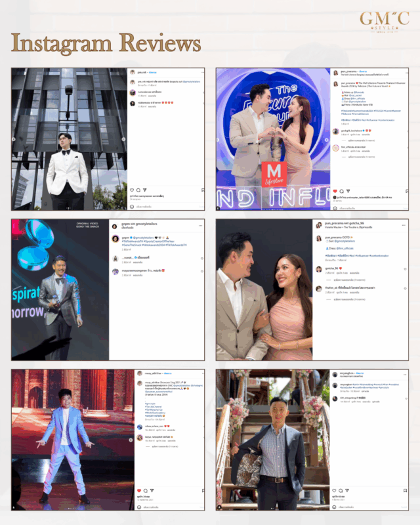This screenshot has width=420, height=525.
Task: Unlike the M Lifestore post via red heart
Action: [336, 191]
